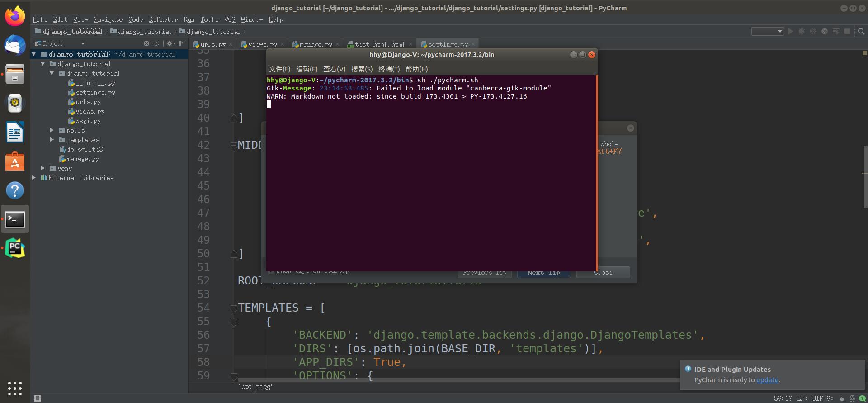Click the Hector inspector icon in status bar
Screen dimensions: 868x403
tap(852, 398)
